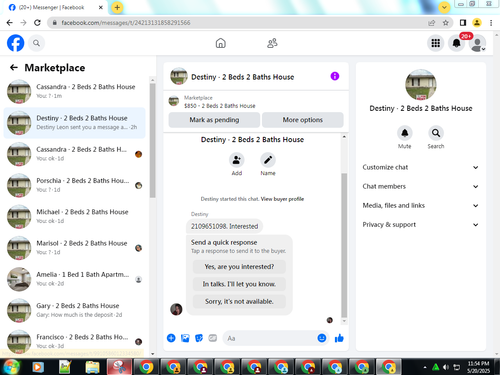Click More options button
Image resolution: width=500 pixels, height=375 pixels.
pos(303,120)
